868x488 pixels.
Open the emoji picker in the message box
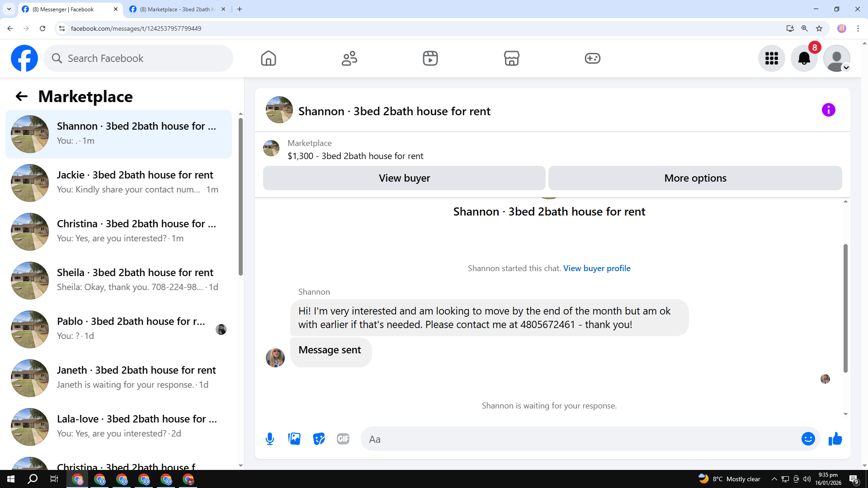tap(808, 439)
